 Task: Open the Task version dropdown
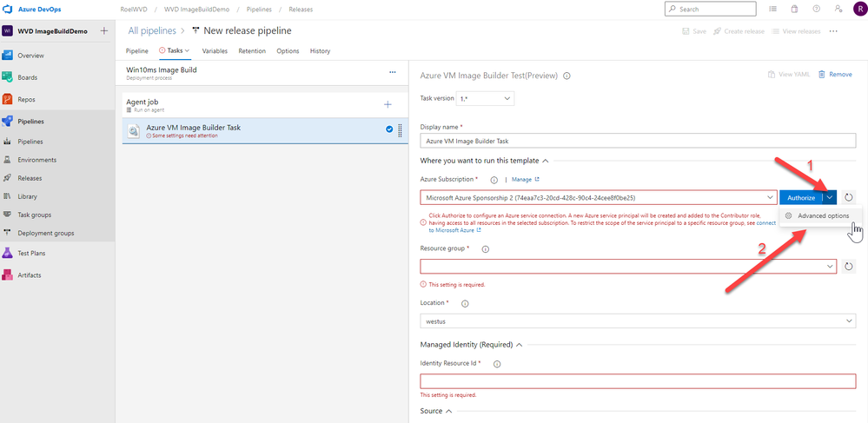[485, 98]
